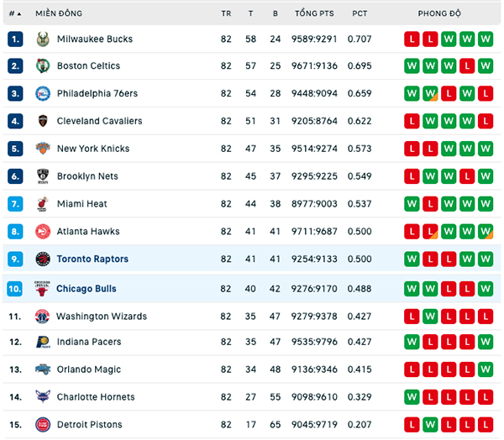
Task: Click Charlotte Hornets' green W form badge
Action: tap(412, 397)
